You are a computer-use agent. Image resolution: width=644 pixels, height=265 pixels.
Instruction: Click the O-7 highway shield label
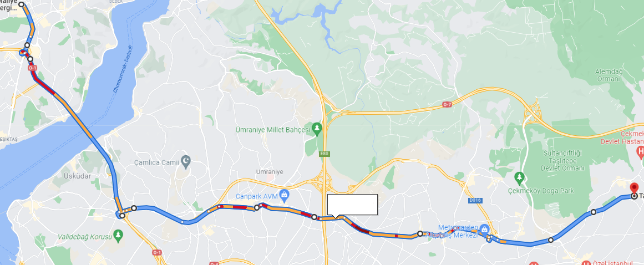447,105
